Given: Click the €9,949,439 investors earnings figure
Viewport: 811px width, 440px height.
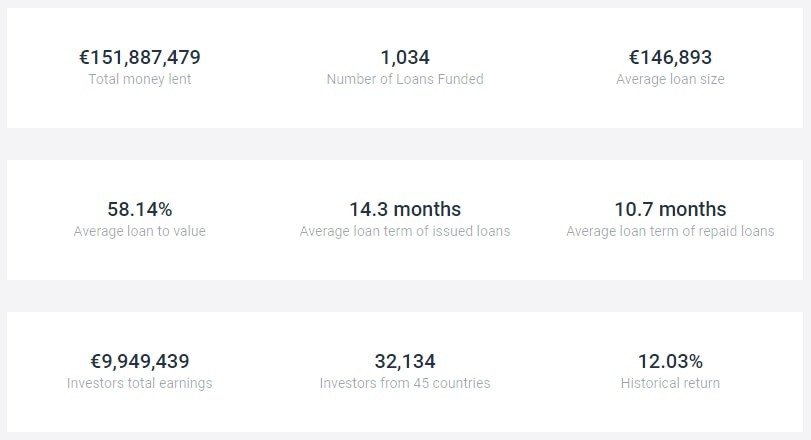Looking at the screenshot, I should coord(140,361).
